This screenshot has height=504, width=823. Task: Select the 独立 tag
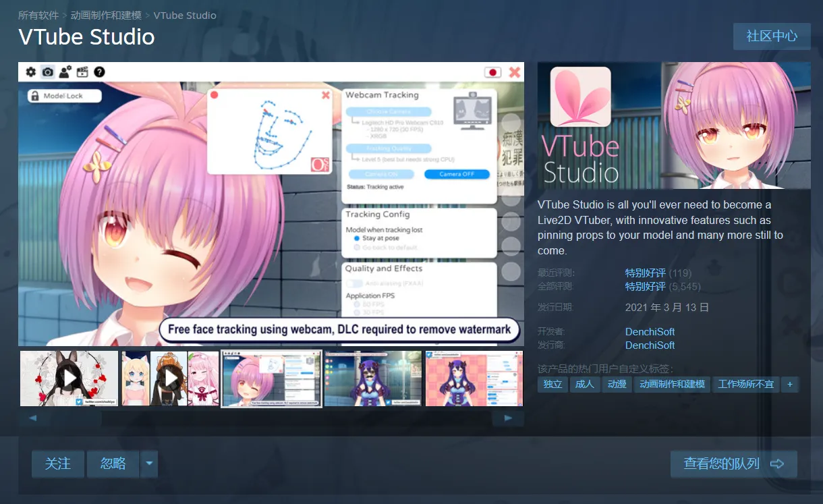pos(552,384)
